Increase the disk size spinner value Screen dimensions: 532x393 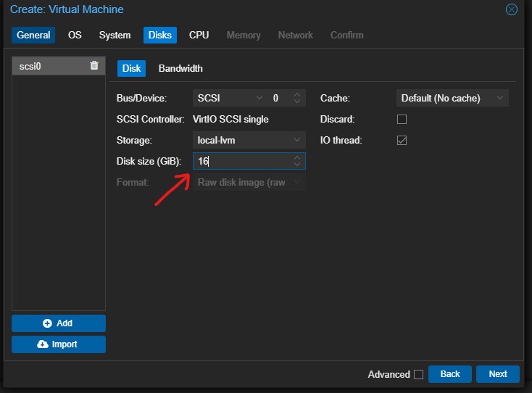click(x=297, y=157)
